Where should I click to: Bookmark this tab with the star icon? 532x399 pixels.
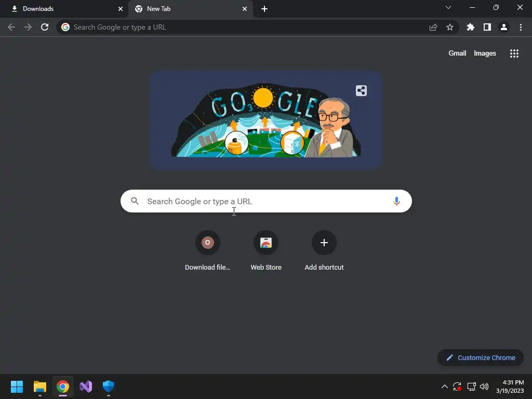tap(450, 27)
